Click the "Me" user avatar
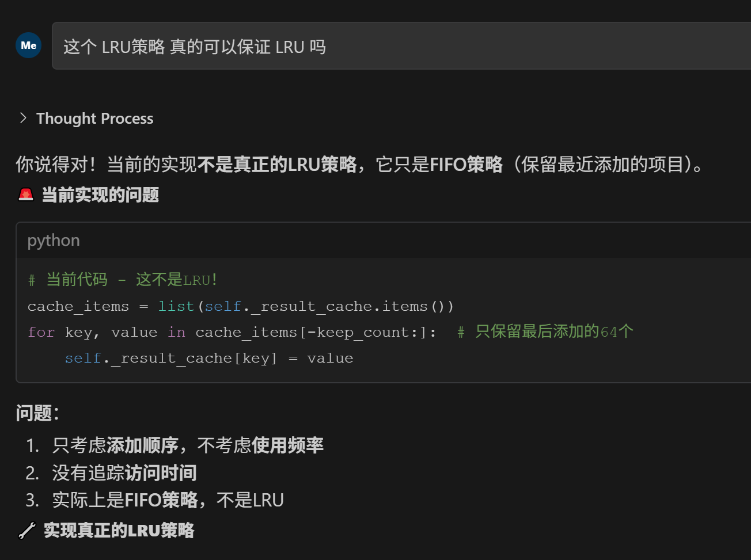This screenshot has height=560, width=751. [28, 45]
